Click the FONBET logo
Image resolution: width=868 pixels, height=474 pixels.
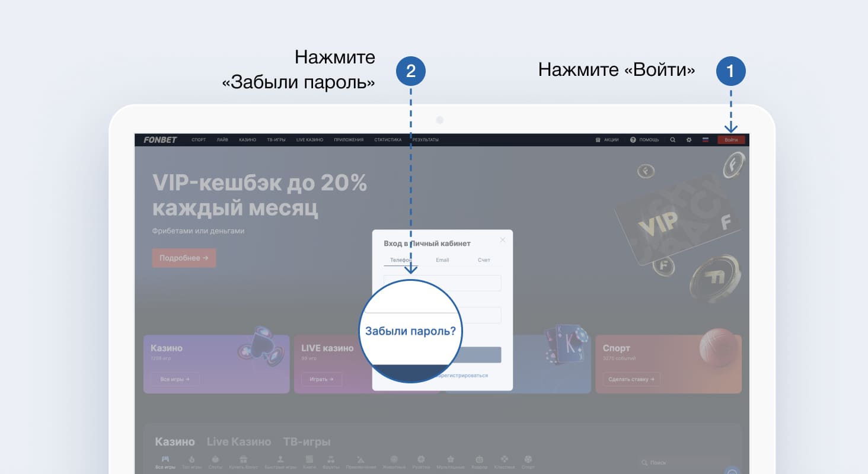click(x=160, y=140)
